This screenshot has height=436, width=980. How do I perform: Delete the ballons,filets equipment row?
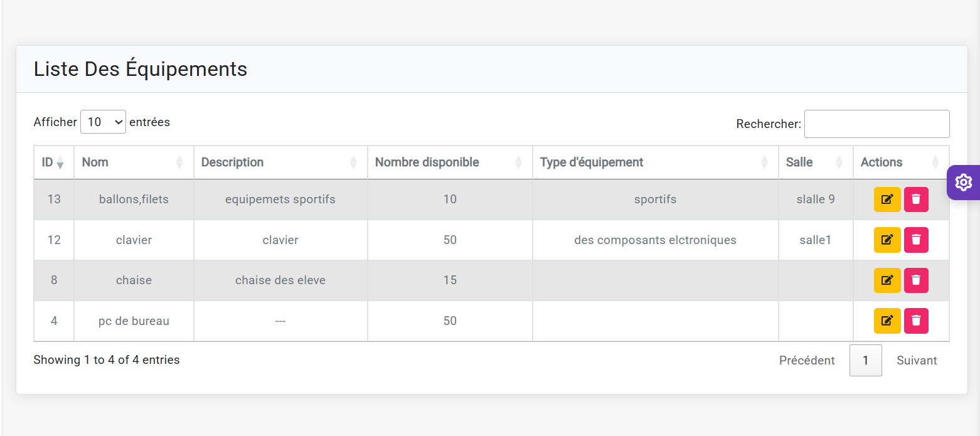pos(916,199)
